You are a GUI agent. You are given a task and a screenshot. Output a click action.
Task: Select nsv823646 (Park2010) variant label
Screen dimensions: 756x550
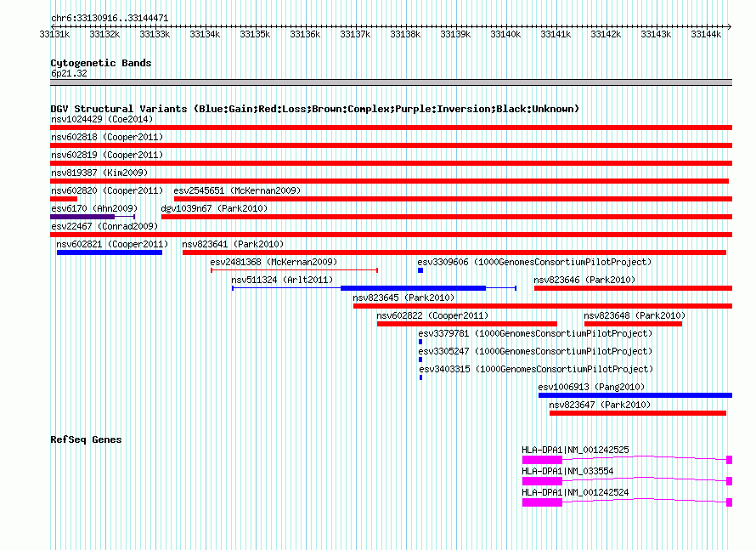coord(584,280)
